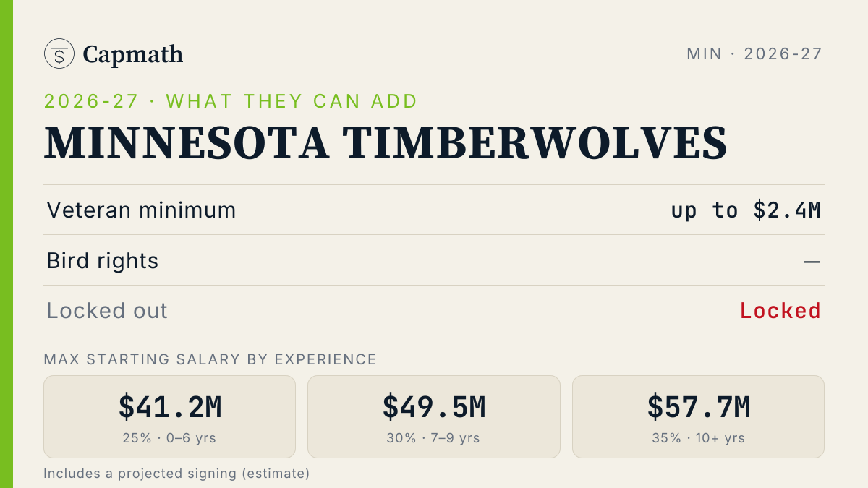Click the 25% · 0–6 yrs caption
868x488 pixels.
[x=170, y=438]
